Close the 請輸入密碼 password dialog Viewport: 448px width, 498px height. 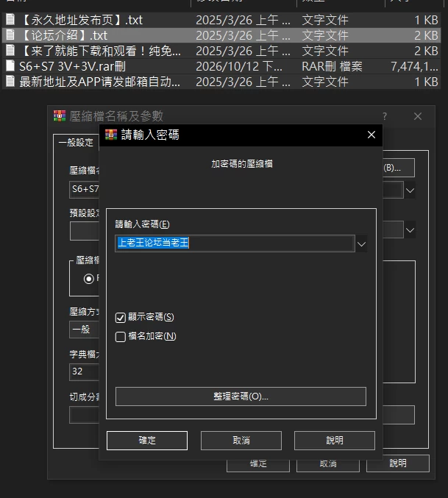click(x=371, y=135)
